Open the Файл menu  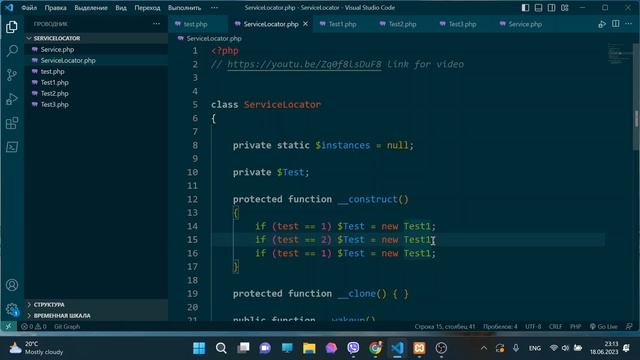tap(29, 8)
